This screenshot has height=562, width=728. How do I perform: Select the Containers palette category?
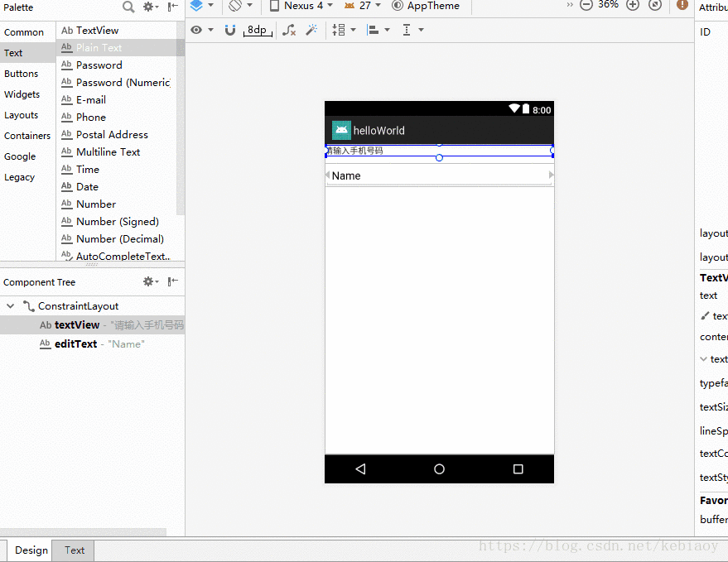[x=27, y=136]
